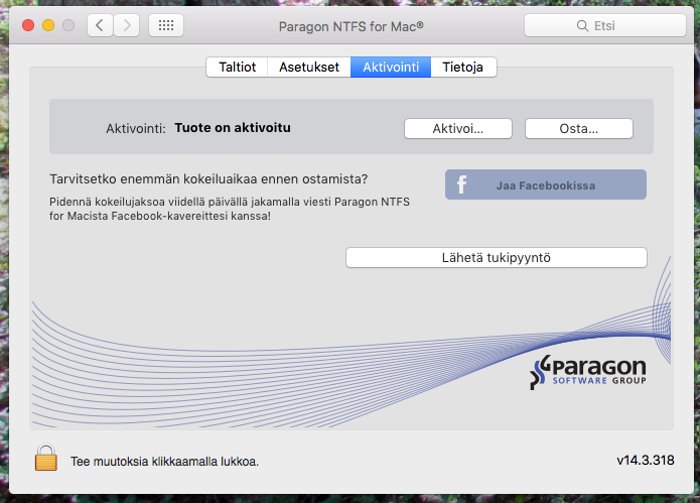Close the window with the red button

28,25
